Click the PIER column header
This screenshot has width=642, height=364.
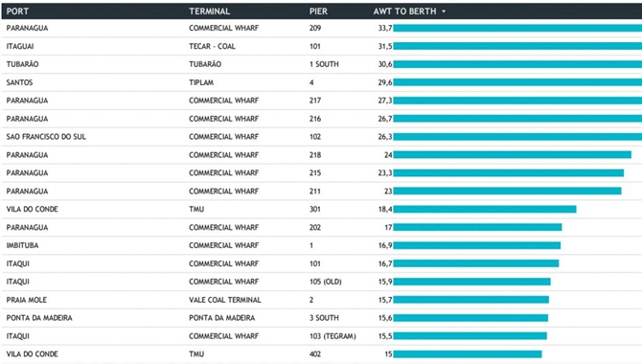pyautogui.click(x=318, y=11)
